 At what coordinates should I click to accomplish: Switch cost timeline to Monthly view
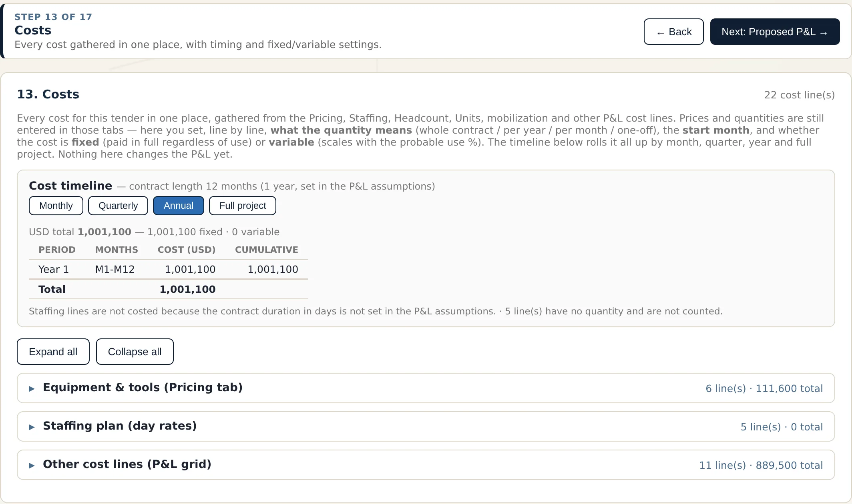(56, 206)
